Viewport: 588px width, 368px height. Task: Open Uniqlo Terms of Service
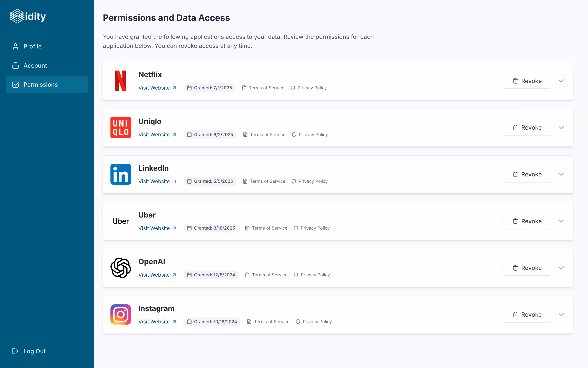[x=264, y=135]
